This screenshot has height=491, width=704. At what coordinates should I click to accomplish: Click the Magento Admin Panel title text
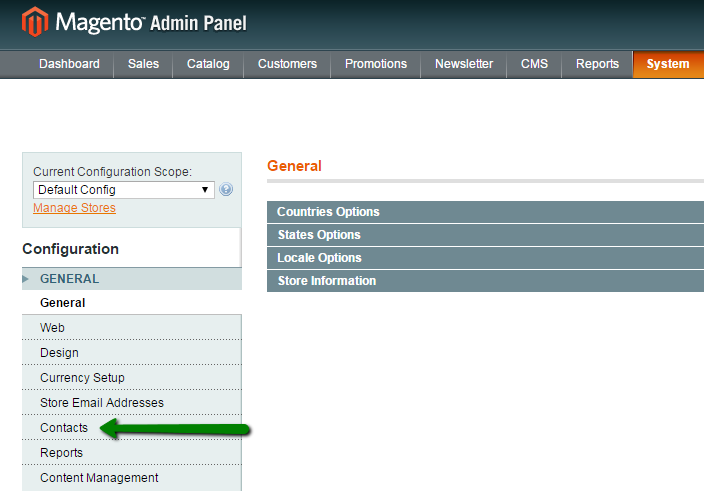(x=151, y=22)
